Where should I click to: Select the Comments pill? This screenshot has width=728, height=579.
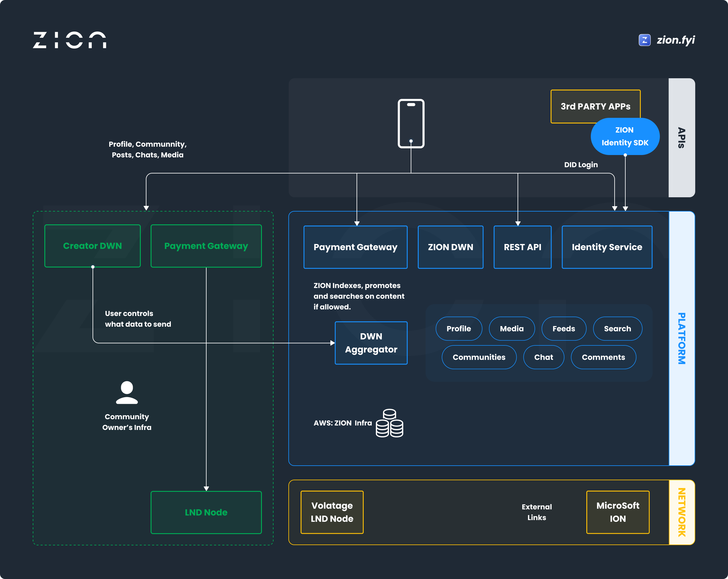point(603,357)
